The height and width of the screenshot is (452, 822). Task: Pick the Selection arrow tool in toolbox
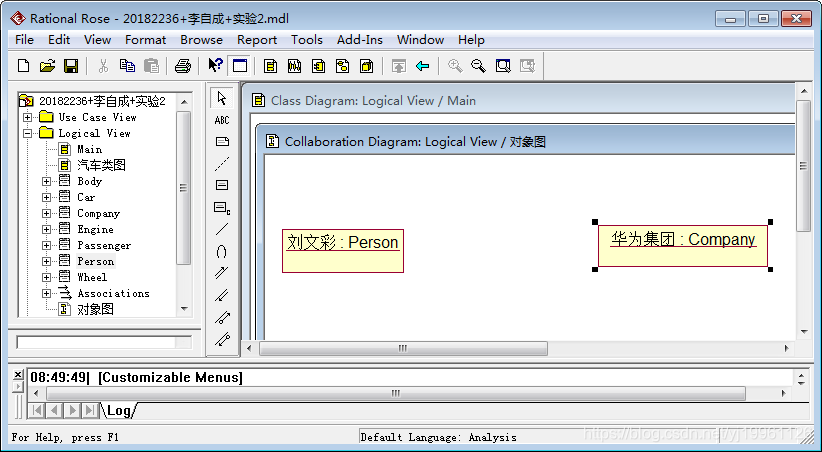(x=222, y=98)
